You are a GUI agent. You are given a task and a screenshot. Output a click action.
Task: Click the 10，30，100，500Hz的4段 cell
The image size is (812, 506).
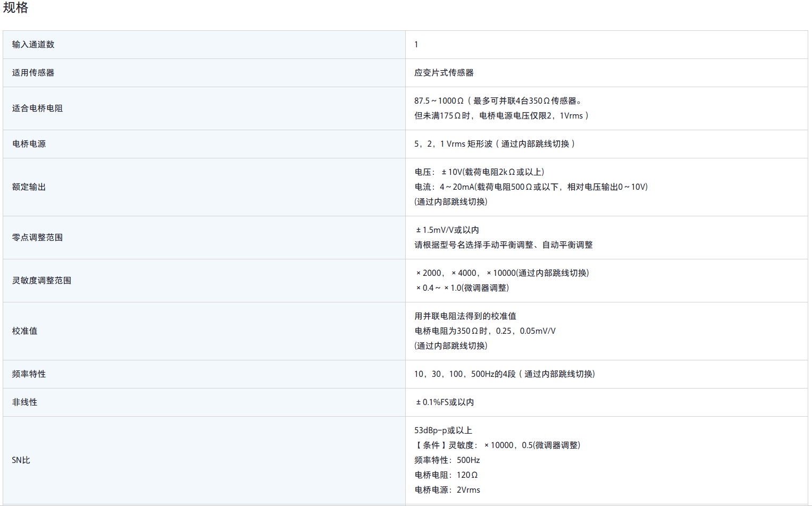(x=505, y=374)
